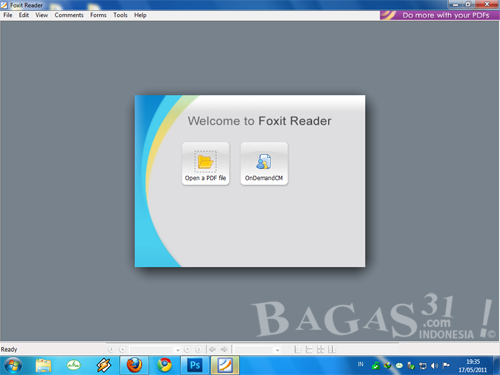500x375 pixels.
Task: Click the previous view arrow icon
Action: pyautogui.click(x=212, y=349)
